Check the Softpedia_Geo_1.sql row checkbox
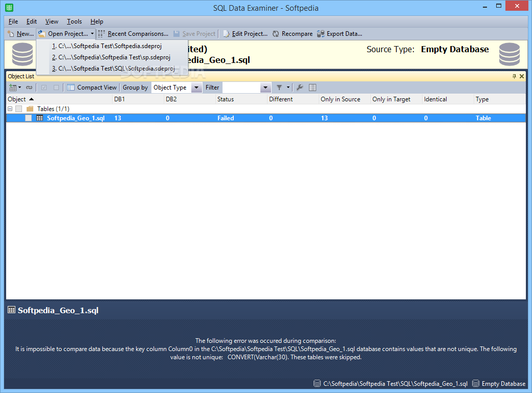 pyautogui.click(x=28, y=118)
